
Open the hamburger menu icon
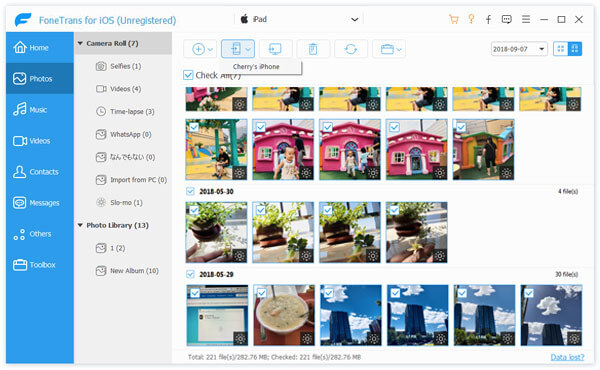(526, 19)
